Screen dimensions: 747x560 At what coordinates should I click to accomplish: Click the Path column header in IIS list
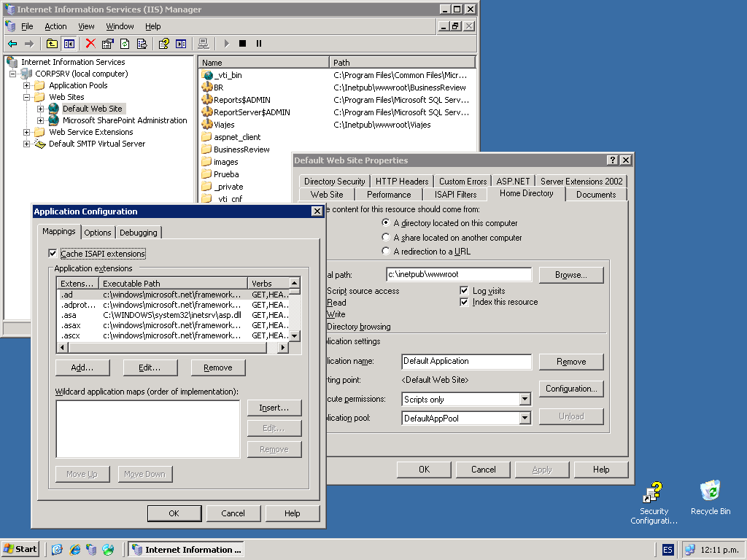click(x=402, y=63)
